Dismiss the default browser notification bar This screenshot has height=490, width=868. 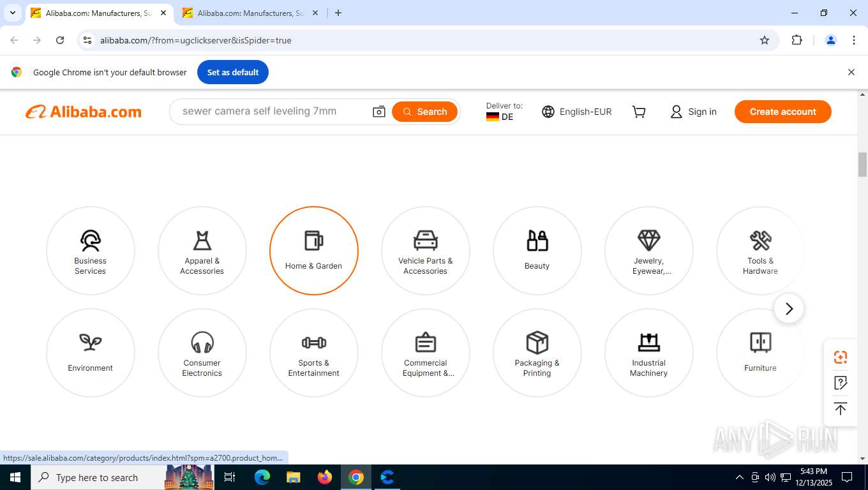tap(851, 72)
